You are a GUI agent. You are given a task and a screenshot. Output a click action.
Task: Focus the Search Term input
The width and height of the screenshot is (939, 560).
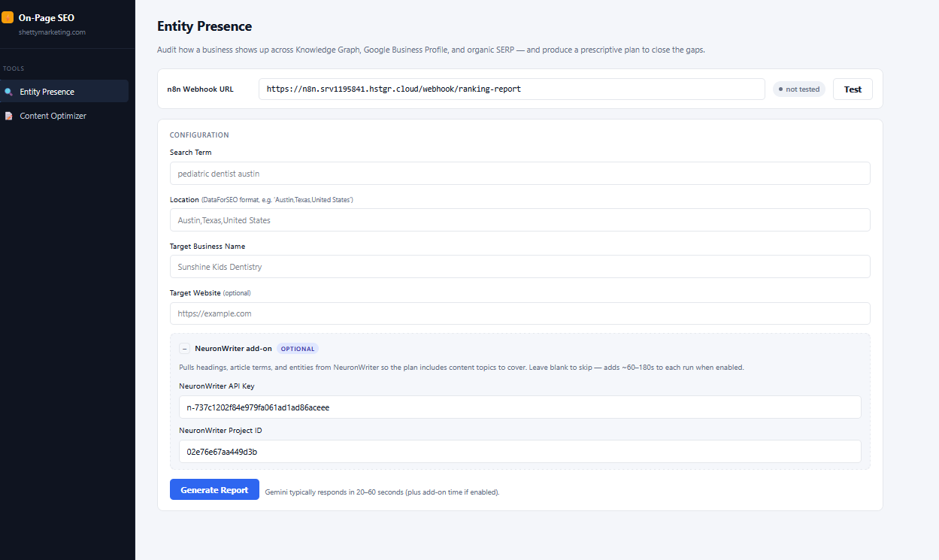(519, 173)
